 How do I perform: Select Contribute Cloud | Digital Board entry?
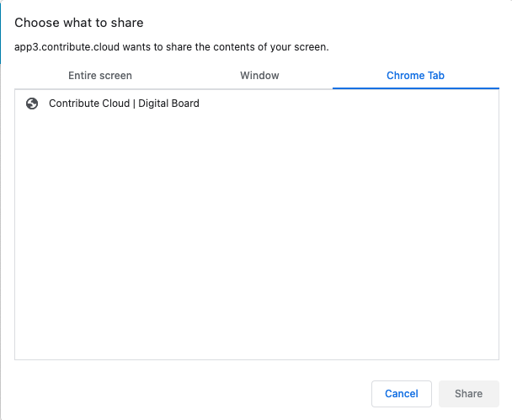click(x=257, y=104)
